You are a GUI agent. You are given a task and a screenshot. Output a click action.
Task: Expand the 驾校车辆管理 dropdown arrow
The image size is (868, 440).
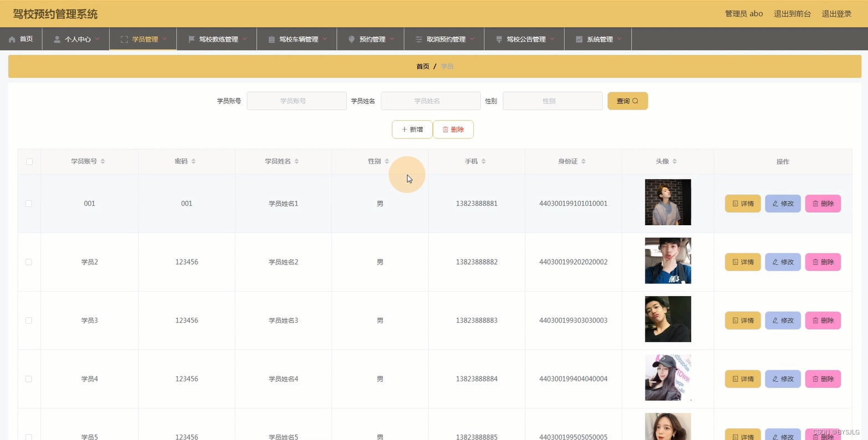pyautogui.click(x=325, y=39)
